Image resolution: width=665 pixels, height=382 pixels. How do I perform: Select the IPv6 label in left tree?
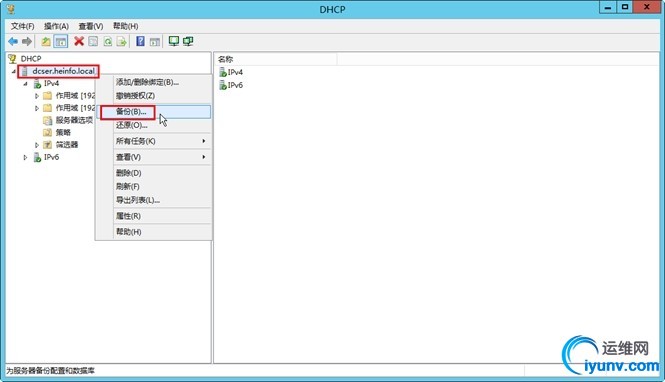coord(51,157)
